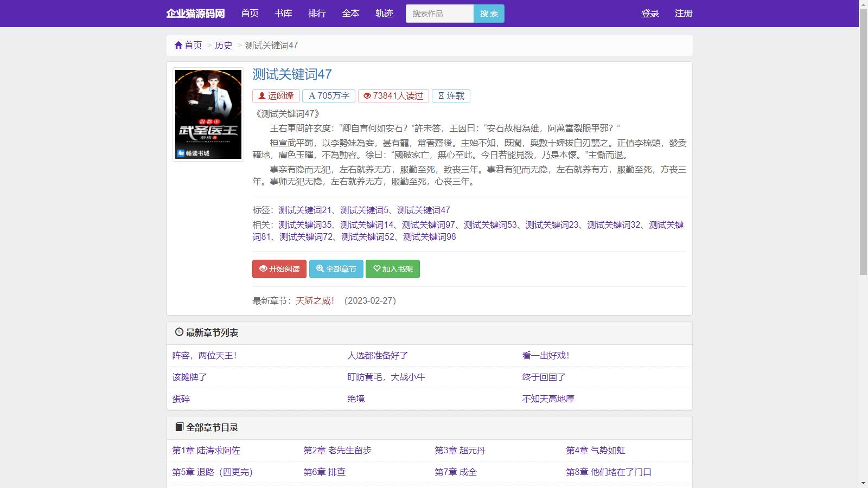The image size is (868, 488).
Task: Open 全部章节 with the magnifier button
Action: pos(336,269)
